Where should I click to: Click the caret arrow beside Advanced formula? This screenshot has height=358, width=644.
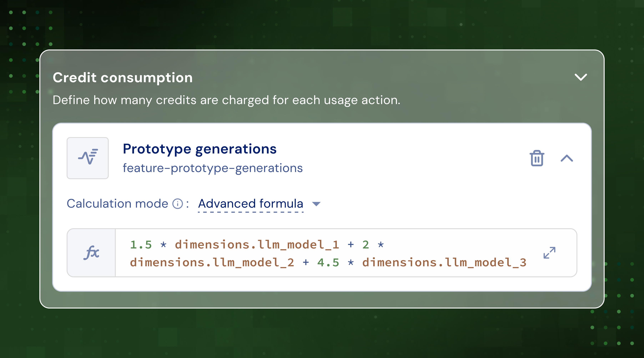[316, 204]
